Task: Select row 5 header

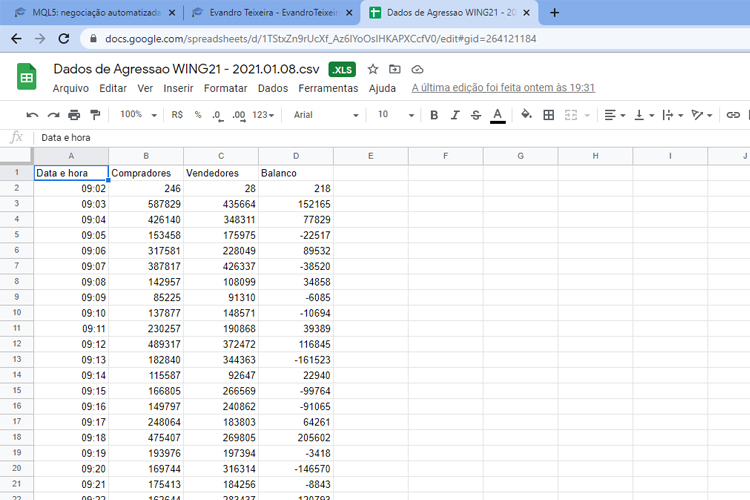Action: (17, 235)
